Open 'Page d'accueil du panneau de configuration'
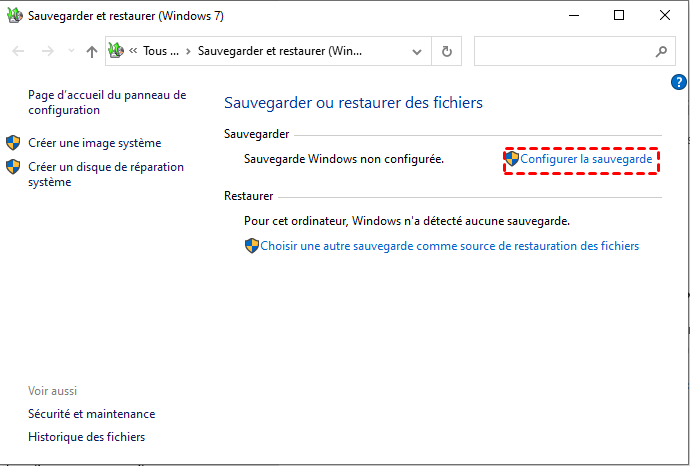Viewport: 690px width, 466px height. tap(107, 103)
